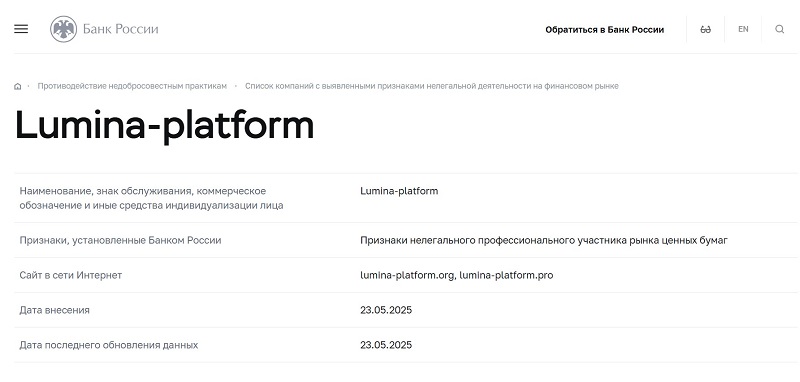Select 'Признаки нелегального профессионального участника' value
Image resolution: width=800 pixels, height=382 pixels.
tap(544, 240)
